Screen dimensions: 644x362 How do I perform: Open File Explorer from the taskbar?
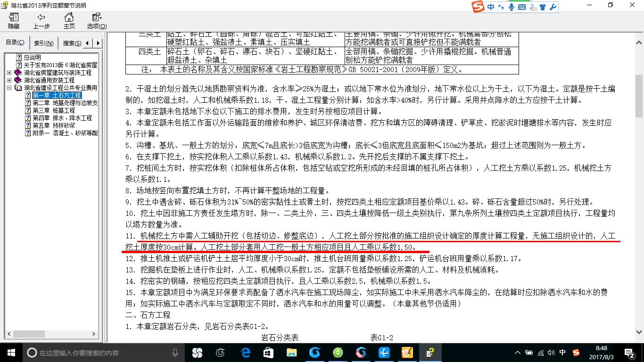pyautogui.click(x=291, y=353)
